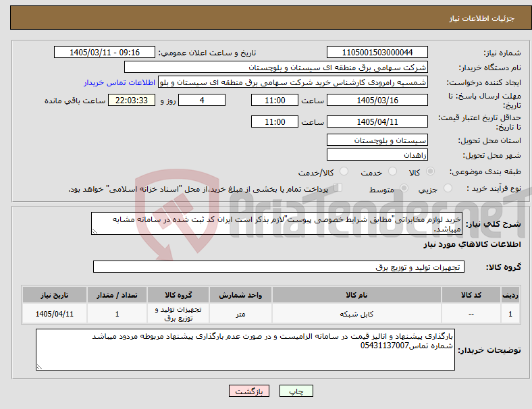Choose the جزیی purchase type radio

448,188
